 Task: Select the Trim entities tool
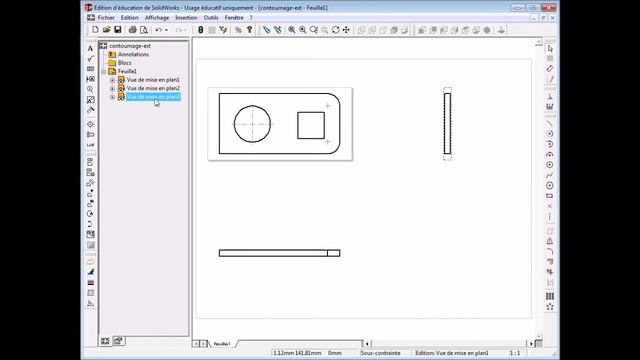point(550,272)
